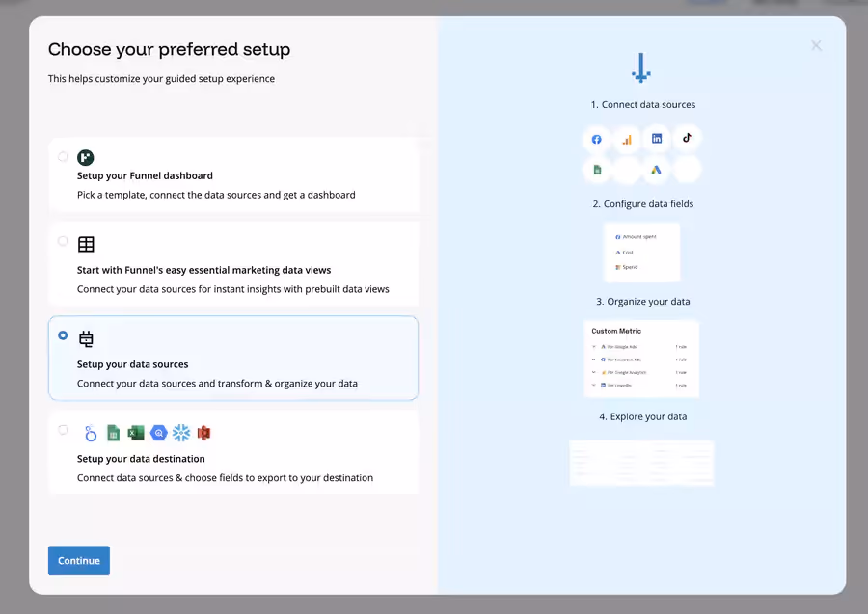Click the TikTok icon under Connect data sources

pos(687,138)
